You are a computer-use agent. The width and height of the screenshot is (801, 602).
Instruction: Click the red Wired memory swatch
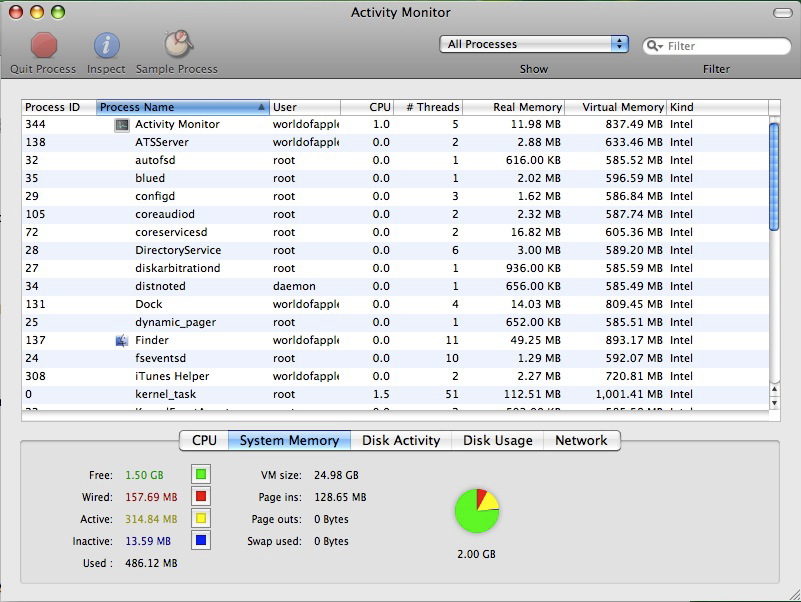[x=201, y=496]
